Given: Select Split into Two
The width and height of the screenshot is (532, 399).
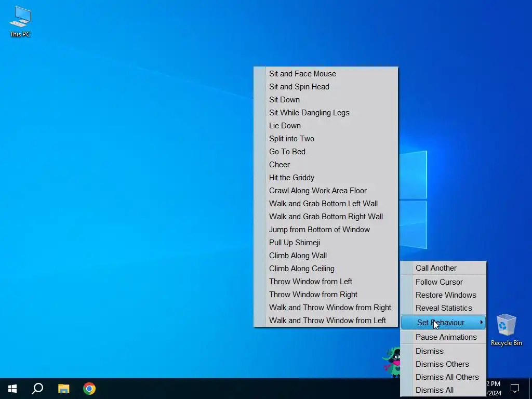Looking at the screenshot, I should pyautogui.click(x=326, y=138).
